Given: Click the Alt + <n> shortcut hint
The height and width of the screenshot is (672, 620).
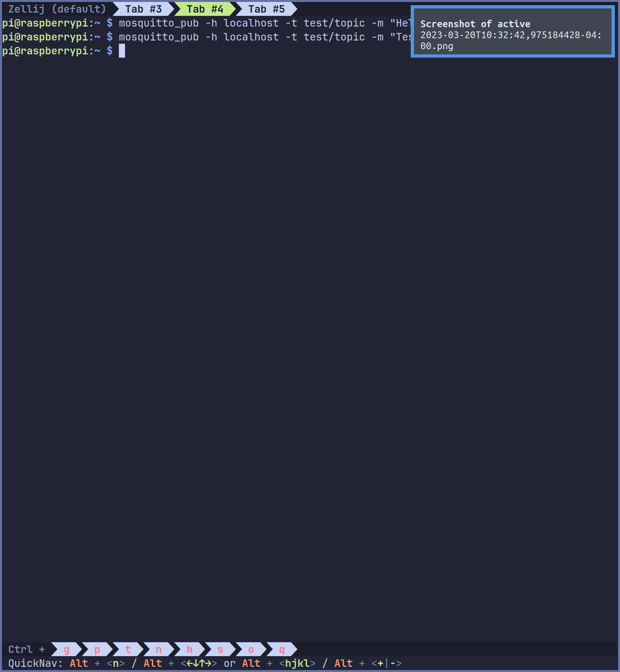Looking at the screenshot, I should coord(97,663).
